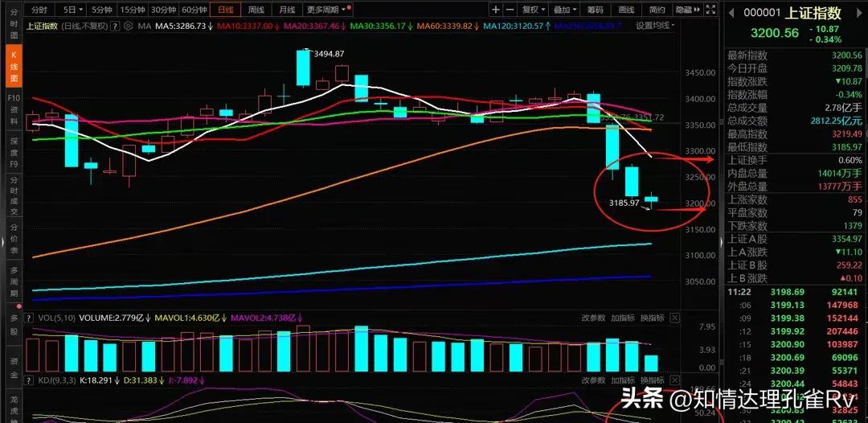Click 换指标 in the VOL panel

point(652,318)
